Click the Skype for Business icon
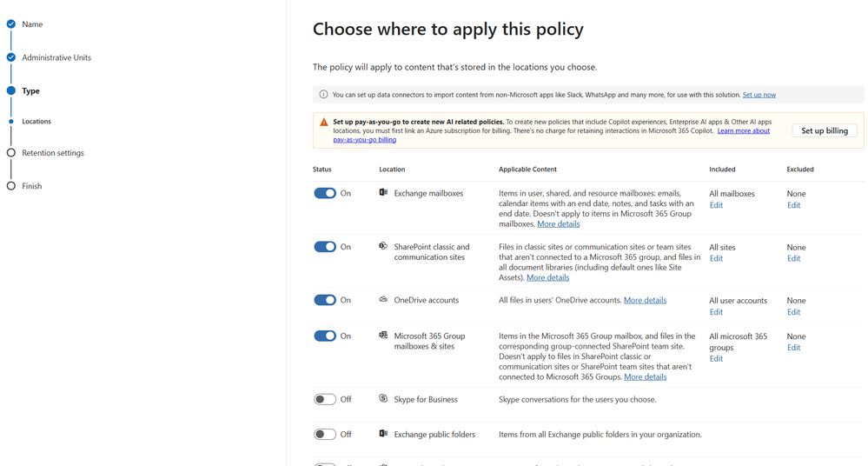This screenshot has height=466, width=868. (383, 399)
